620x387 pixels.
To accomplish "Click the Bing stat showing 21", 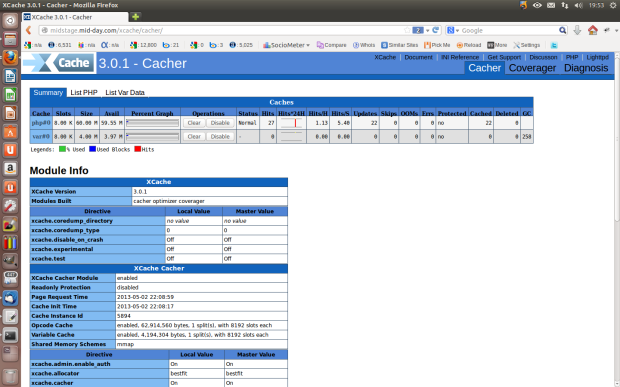I will (171, 45).
